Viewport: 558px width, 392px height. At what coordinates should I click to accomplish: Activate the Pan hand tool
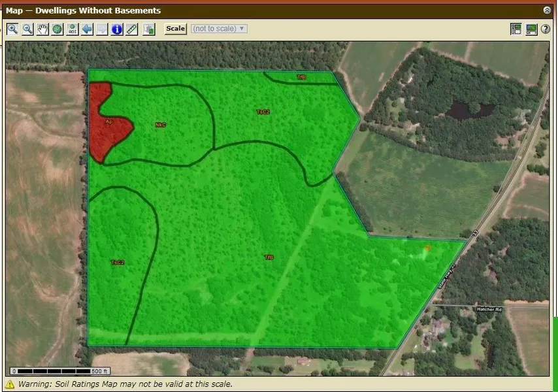(x=42, y=29)
